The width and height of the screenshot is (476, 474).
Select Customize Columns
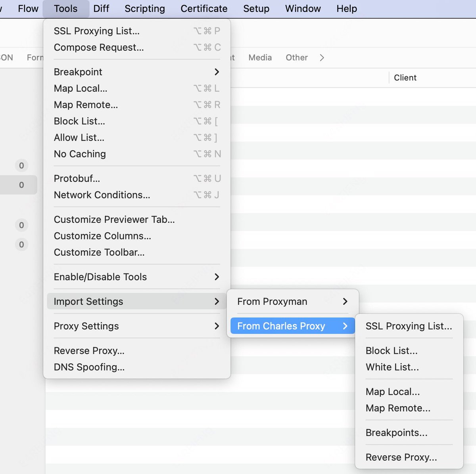click(x=137, y=236)
